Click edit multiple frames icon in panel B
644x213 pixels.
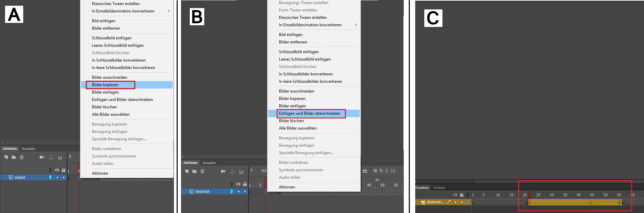click(387, 171)
